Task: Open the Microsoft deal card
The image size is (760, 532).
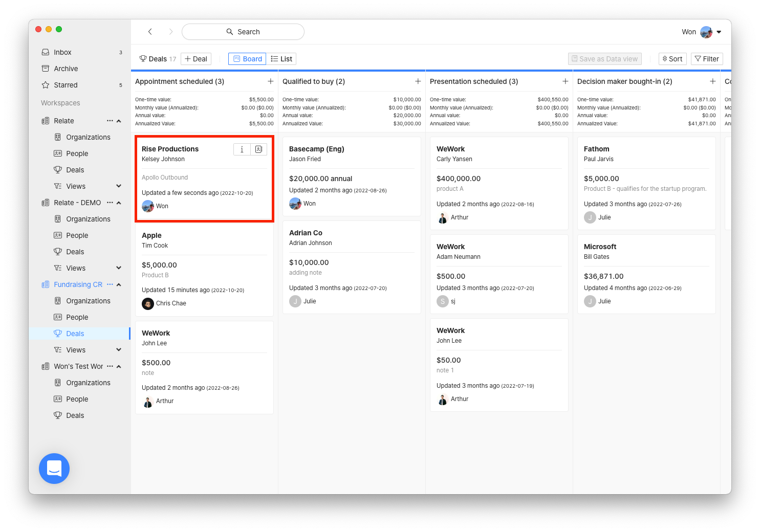Action: point(646,274)
